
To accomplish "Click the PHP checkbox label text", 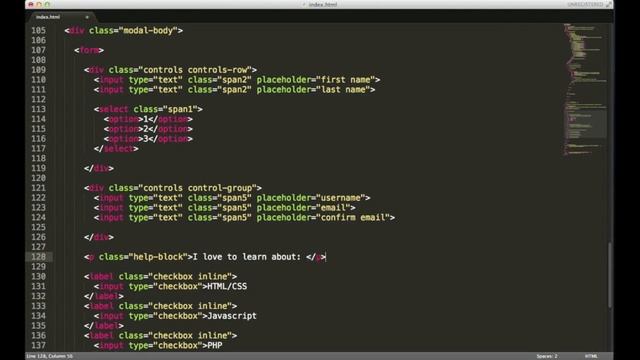I will pyautogui.click(x=215, y=346).
